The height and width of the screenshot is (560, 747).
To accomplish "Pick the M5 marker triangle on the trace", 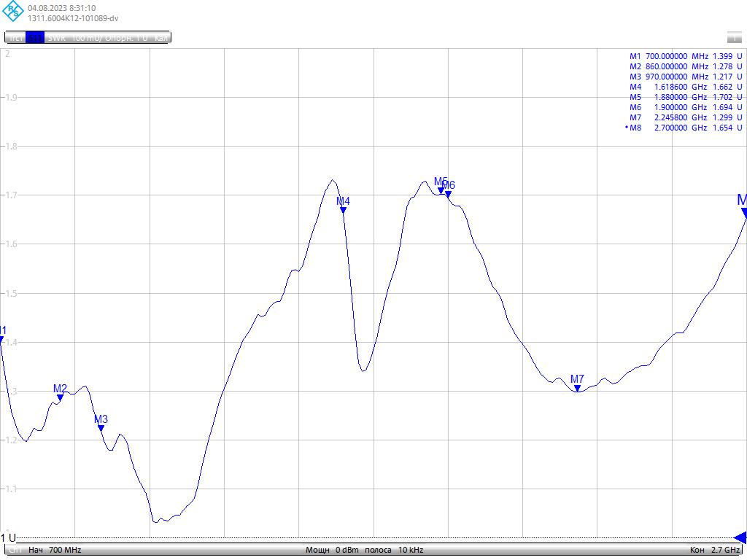I will pyautogui.click(x=441, y=190).
